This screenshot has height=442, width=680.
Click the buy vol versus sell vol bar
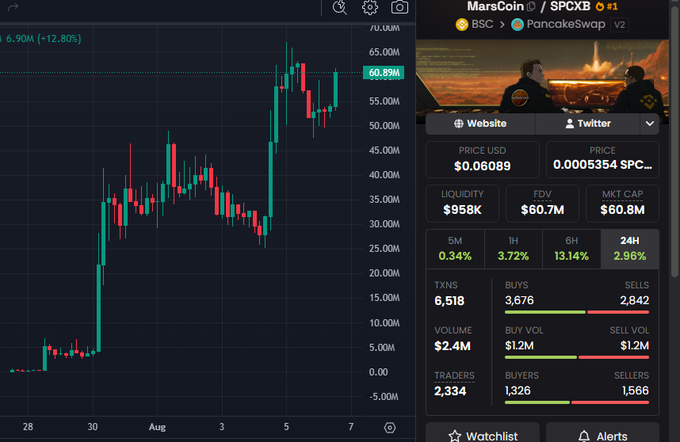click(577, 357)
